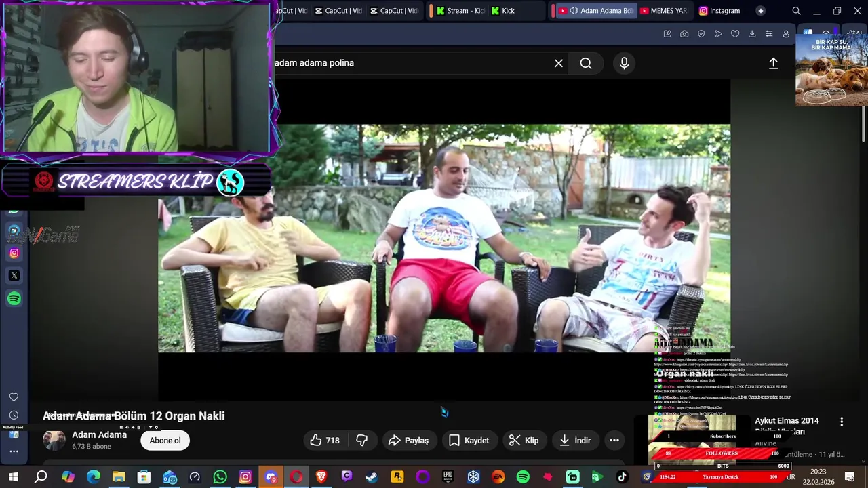Screen dimensions: 868x488
Task: Click the video player to pause playback
Action: click(444, 238)
